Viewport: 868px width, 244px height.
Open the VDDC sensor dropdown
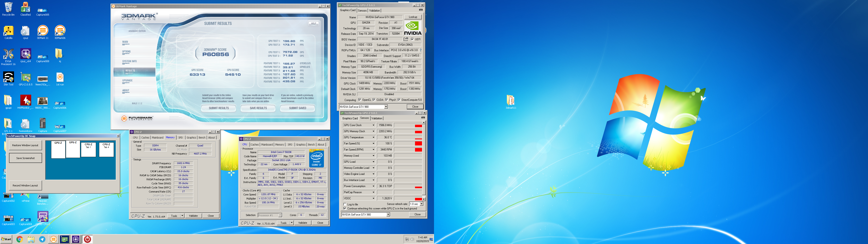tap(373, 198)
